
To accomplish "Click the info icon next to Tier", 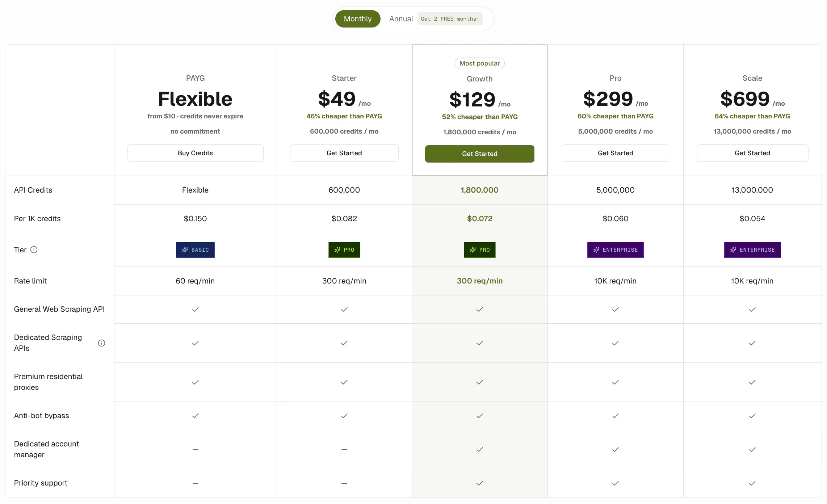I will pyautogui.click(x=34, y=250).
